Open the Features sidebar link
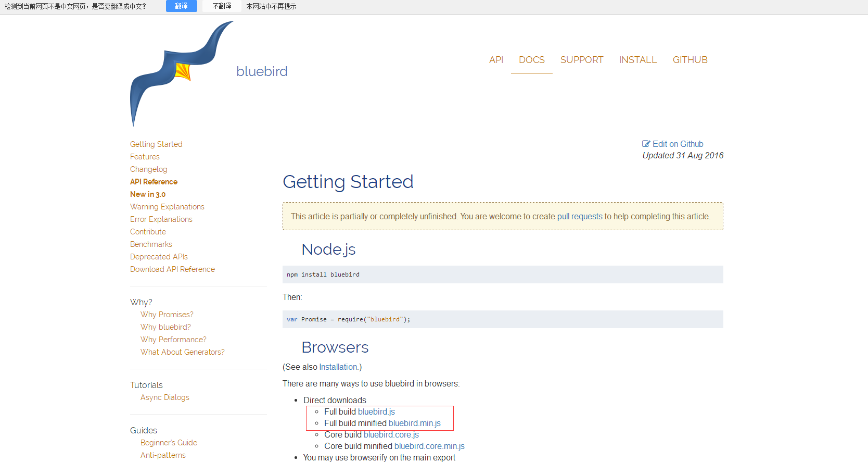Image resolution: width=868 pixels, height=462 pixels. pos(145,157)
